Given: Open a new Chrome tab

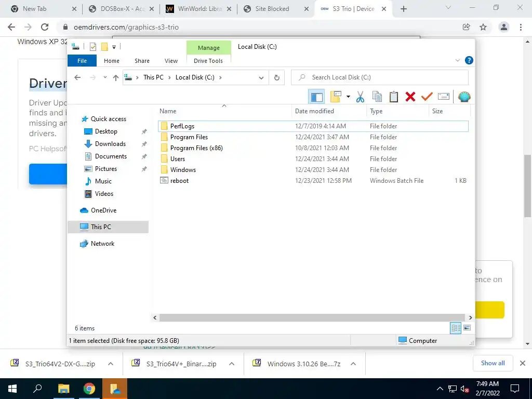Looking at the screenshot, I should pos(403,9).
